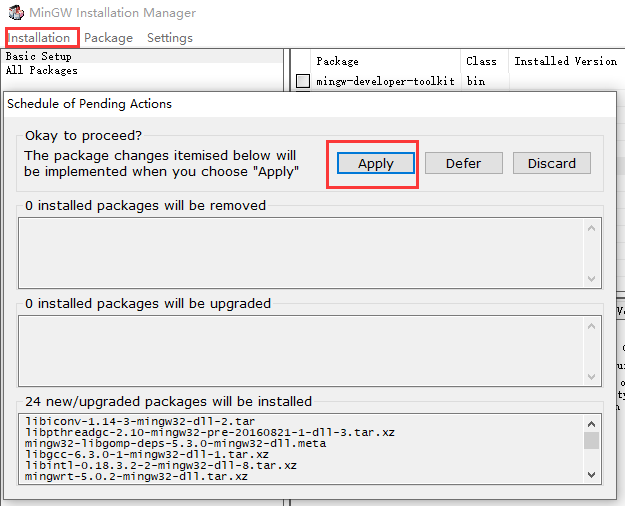Click down arrow in removed packages list
The image size is (625, 506).
[x=592, y=278]
